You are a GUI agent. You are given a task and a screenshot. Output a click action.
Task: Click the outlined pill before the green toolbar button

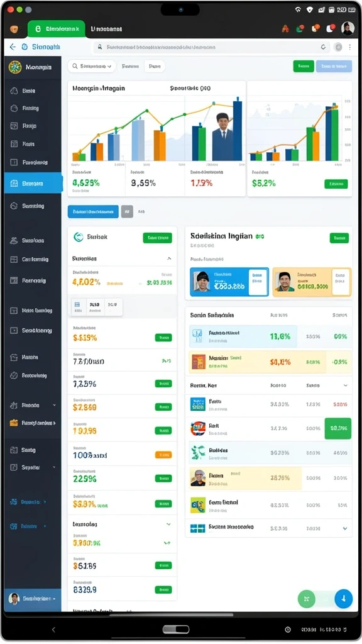click(x=155, y=66)
